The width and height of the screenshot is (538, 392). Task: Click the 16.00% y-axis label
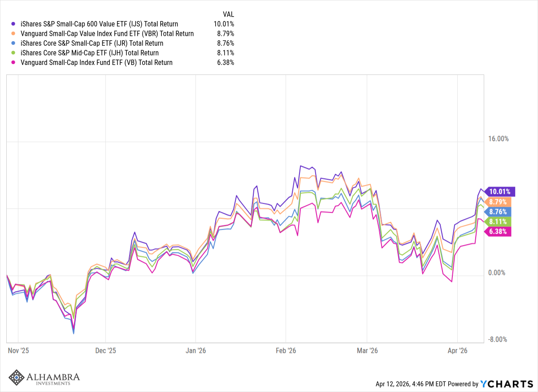tap(499, 139)
